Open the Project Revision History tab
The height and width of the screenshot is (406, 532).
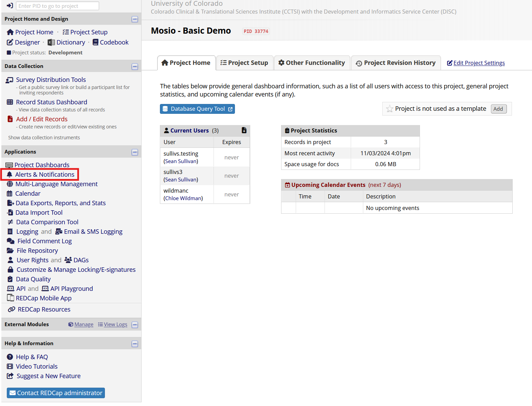coord(396,63)
